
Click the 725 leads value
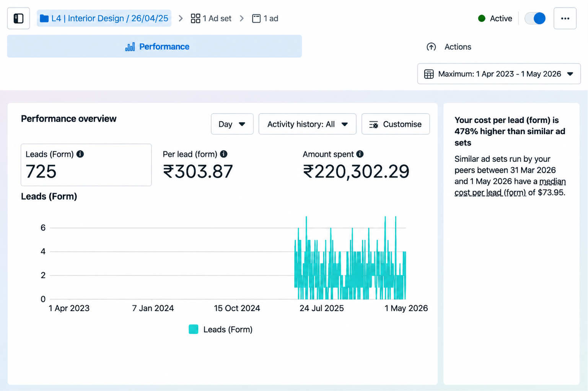41,171
